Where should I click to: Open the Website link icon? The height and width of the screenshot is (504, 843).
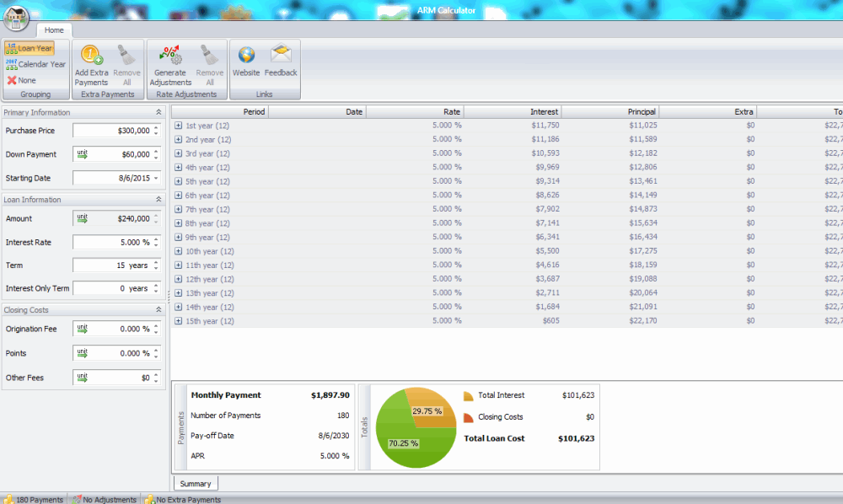point(246,55)
